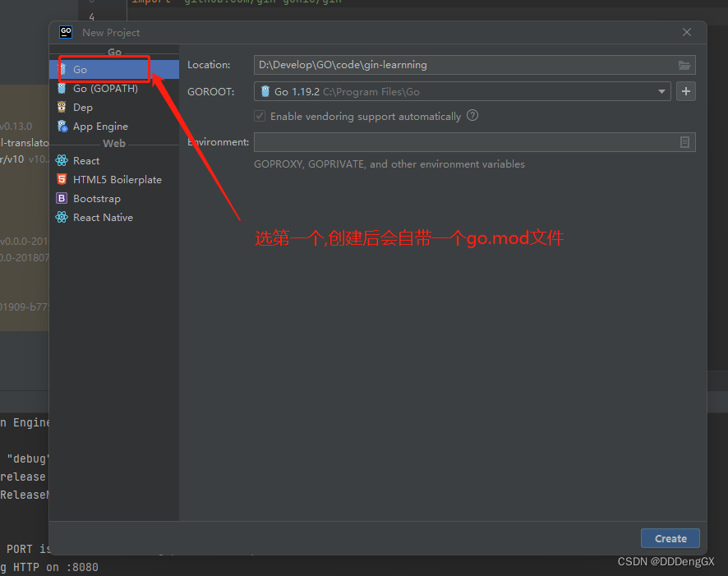Click the React atom icon
The image size is (728, 576).
coord(62,160)
